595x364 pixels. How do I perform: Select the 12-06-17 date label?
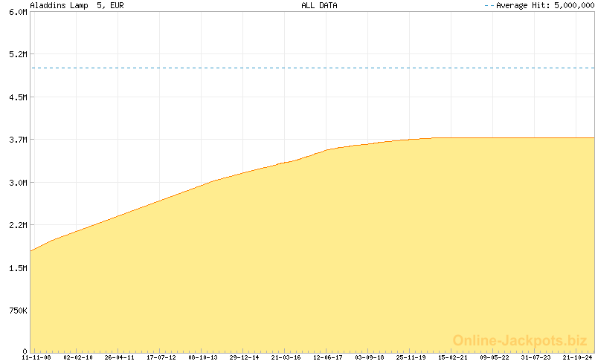[x=328, y=357]
